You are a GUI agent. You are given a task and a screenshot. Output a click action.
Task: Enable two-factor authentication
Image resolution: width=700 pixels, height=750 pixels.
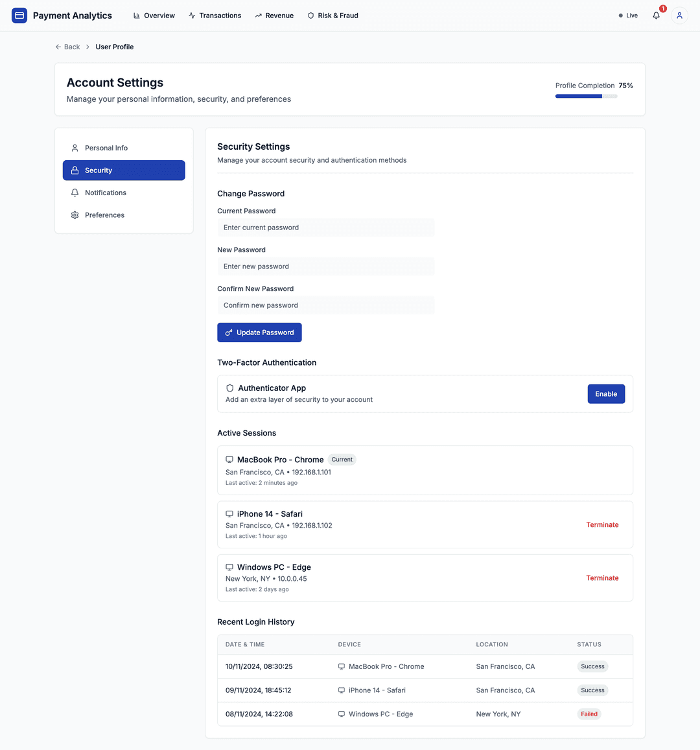(x=605, y=393)
